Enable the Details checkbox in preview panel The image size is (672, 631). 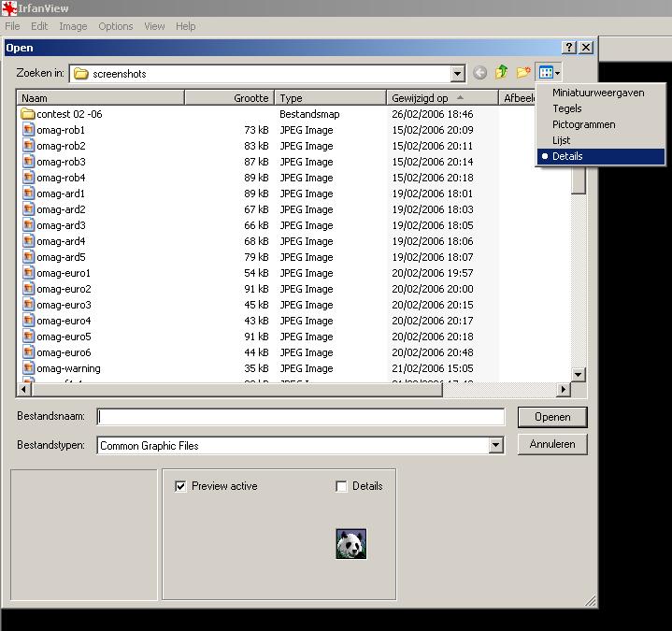point(341,486)
